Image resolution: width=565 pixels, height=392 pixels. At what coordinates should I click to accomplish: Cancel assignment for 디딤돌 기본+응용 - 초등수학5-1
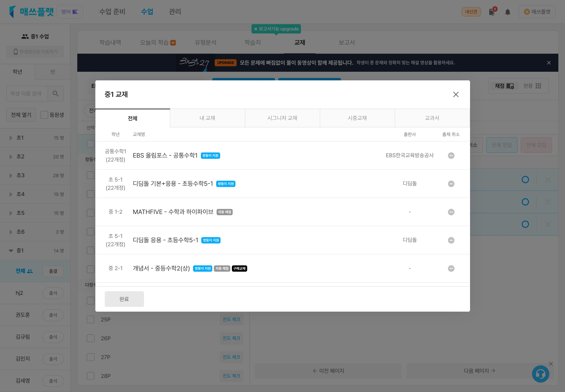tap(451, 184)
